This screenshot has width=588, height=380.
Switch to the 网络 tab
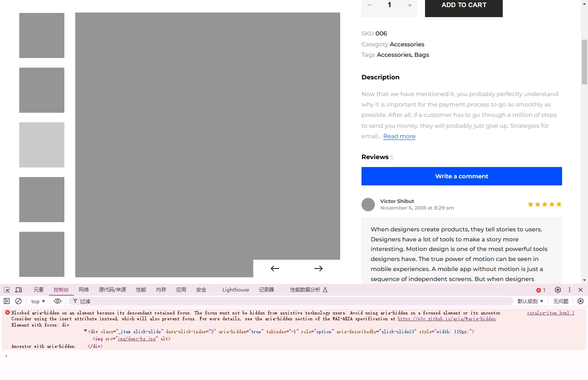pyautogui.click(x=84, y=290)
